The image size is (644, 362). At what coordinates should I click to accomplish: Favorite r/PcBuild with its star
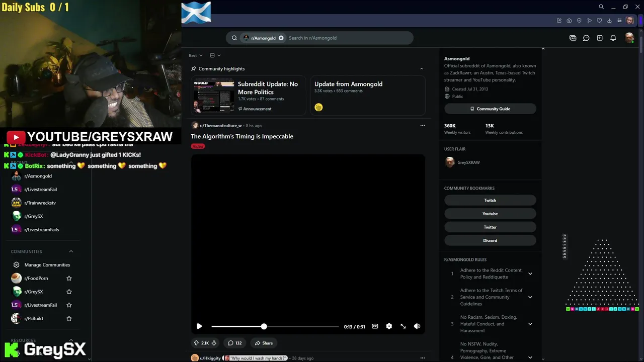tap(69, 318)
